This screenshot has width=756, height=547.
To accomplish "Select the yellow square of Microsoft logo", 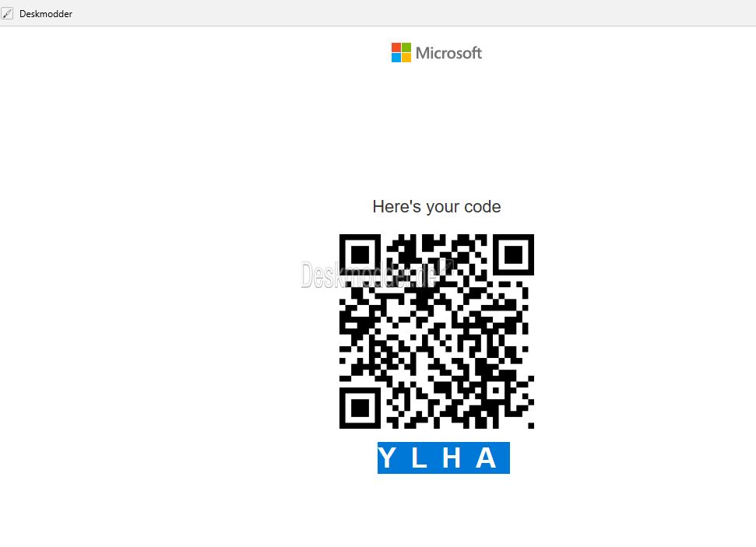I will (x=406, y=58).
